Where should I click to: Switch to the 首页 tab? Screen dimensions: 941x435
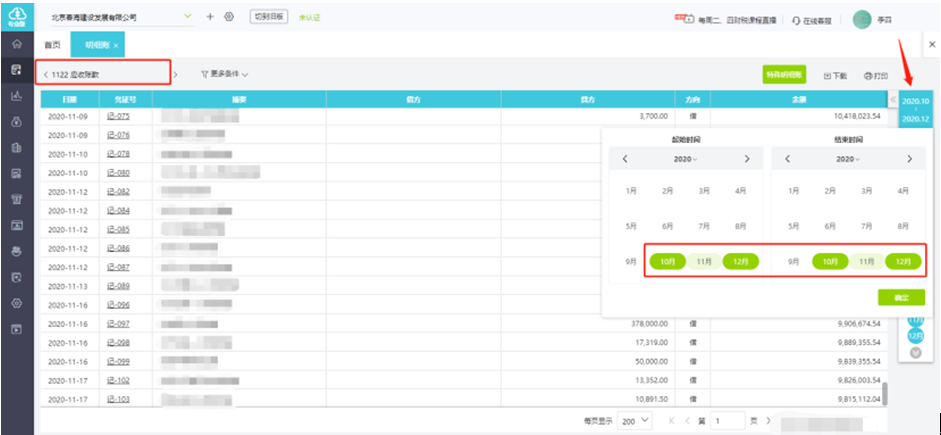(x=53, y=45)
